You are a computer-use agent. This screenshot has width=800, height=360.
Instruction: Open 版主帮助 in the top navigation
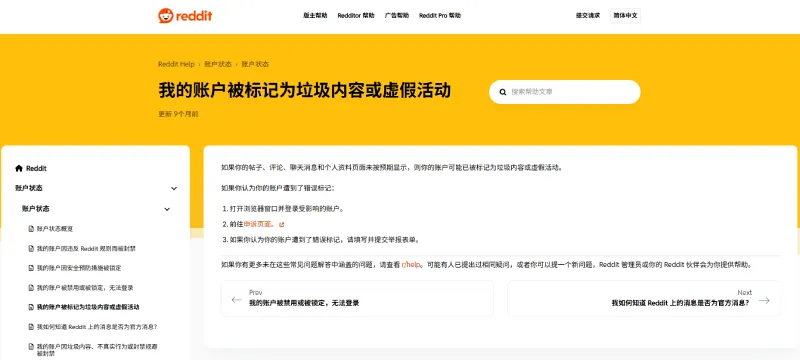point(315,16)
